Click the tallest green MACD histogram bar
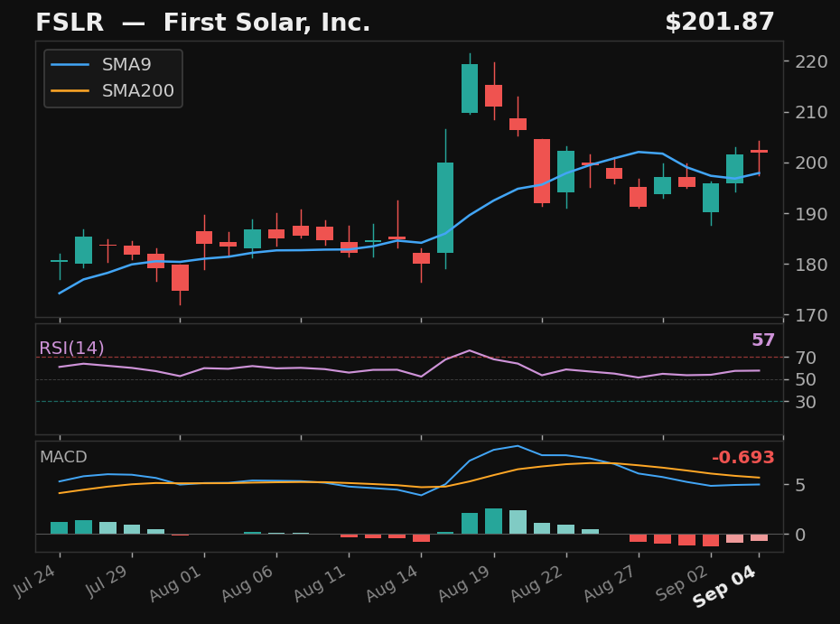This screenshot has height=624, width=840. point(493,521)
